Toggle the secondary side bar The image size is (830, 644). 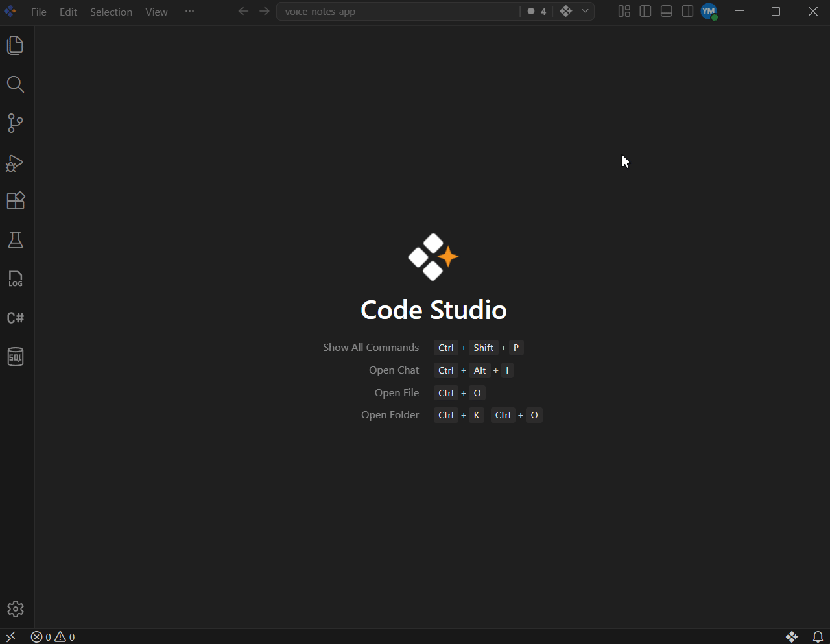pos(687,11)
